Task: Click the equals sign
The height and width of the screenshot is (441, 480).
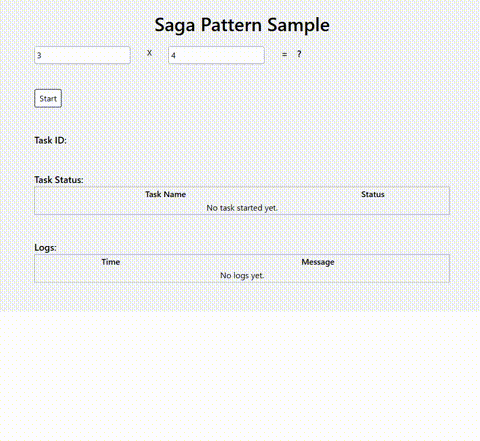Action: [x=284, y=54]
